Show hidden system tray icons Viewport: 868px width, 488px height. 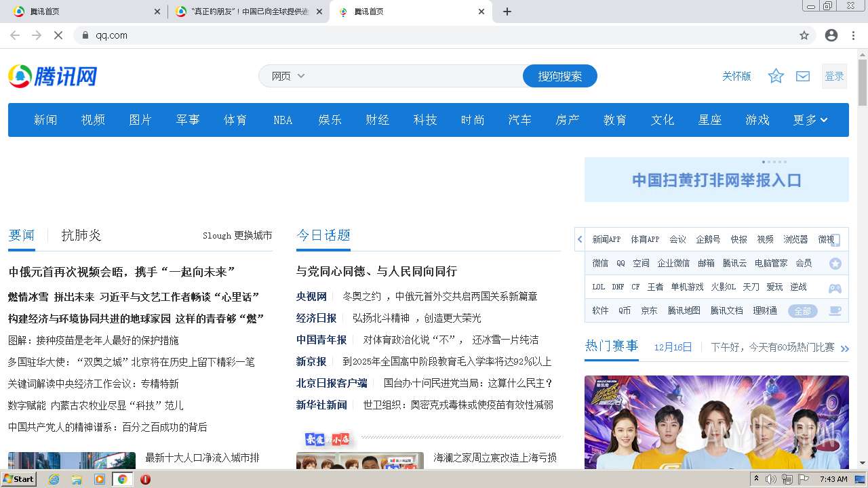pos(756,479)
